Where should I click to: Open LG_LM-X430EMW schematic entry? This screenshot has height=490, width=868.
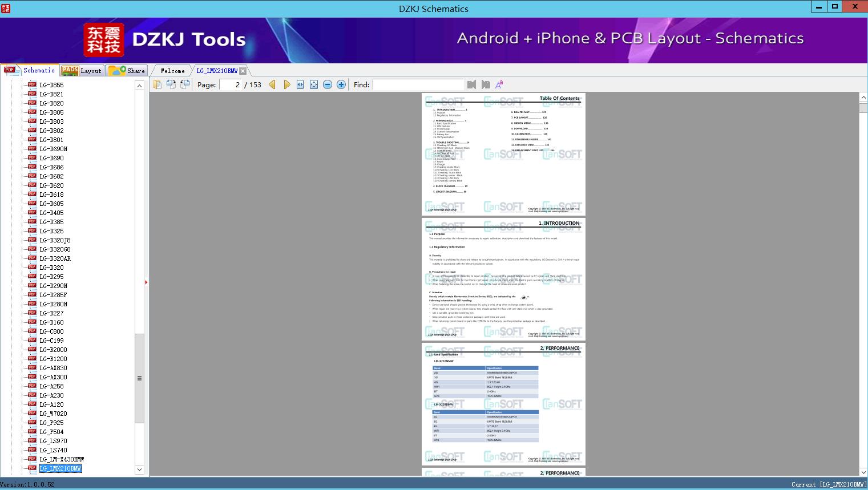point(62,459)
